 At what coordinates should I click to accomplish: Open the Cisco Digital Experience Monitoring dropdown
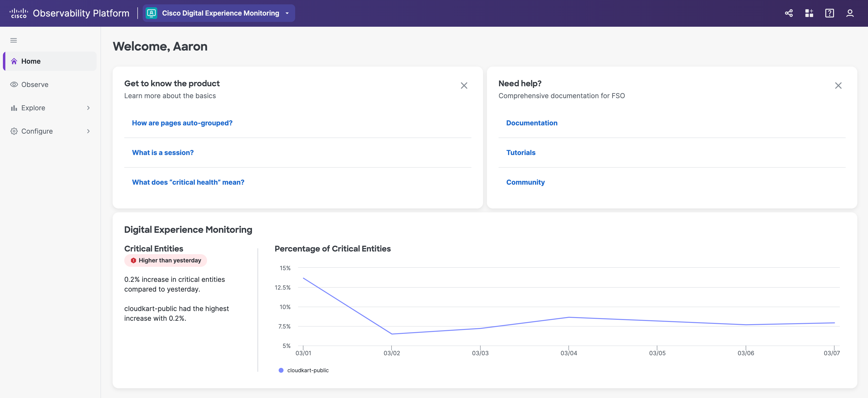click(x=219, y=13)
